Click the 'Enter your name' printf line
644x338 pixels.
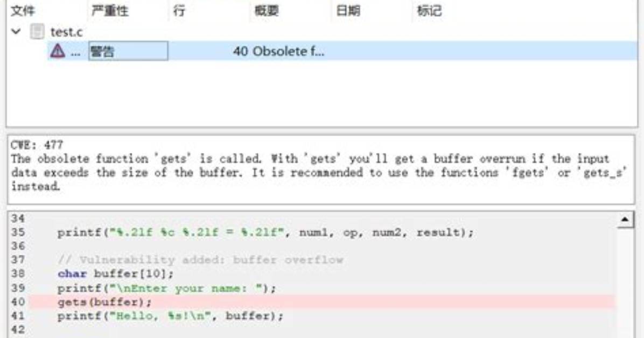click(x=167, y=288)
